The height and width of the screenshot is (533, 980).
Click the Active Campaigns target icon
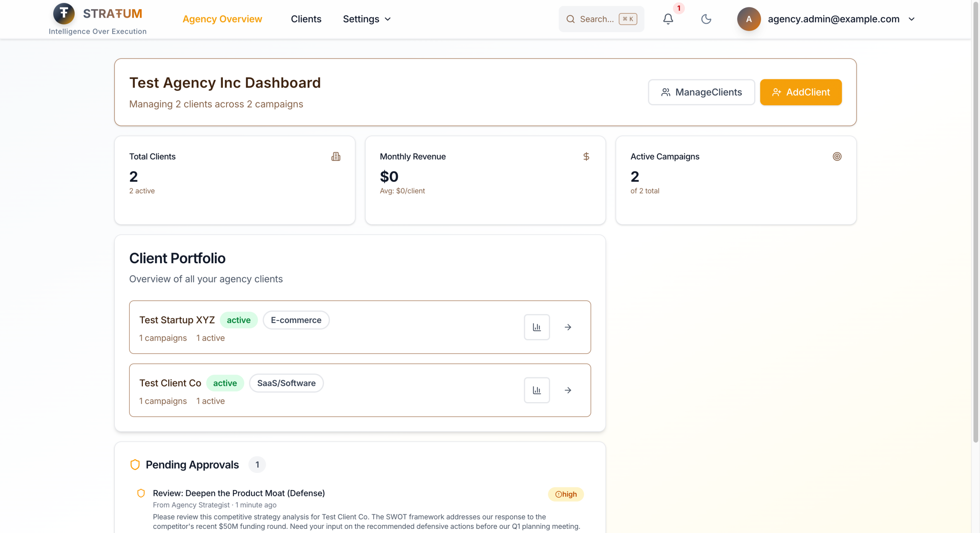pyautogui.click(x=837, y=156)
